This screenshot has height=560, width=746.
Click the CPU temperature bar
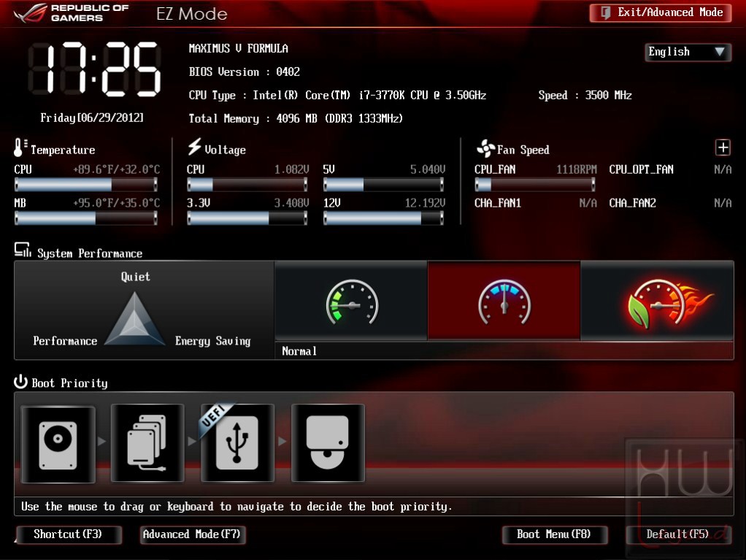tap(86, 185)
